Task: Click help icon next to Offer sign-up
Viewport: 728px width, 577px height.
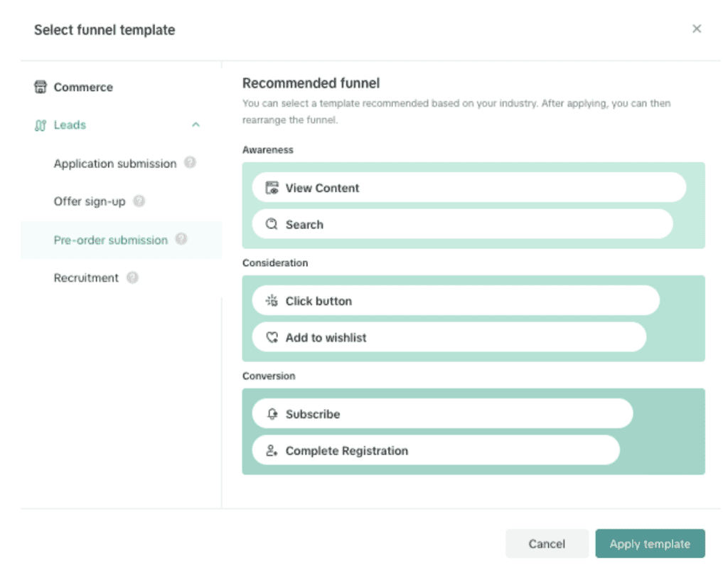Action: [x=139, y=201]
